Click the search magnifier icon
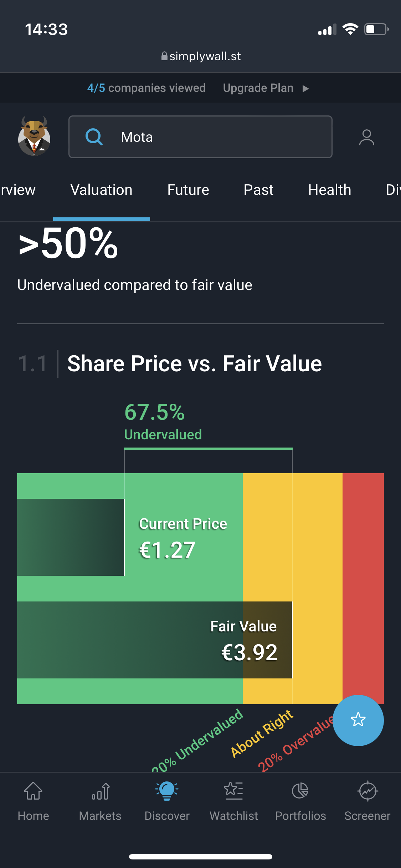 click(94, 137)
